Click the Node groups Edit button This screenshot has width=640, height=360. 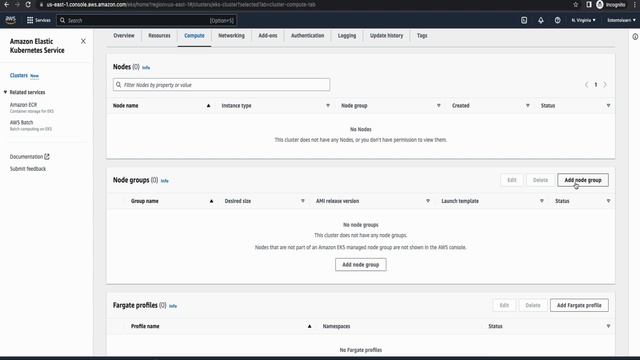point(512,180)
